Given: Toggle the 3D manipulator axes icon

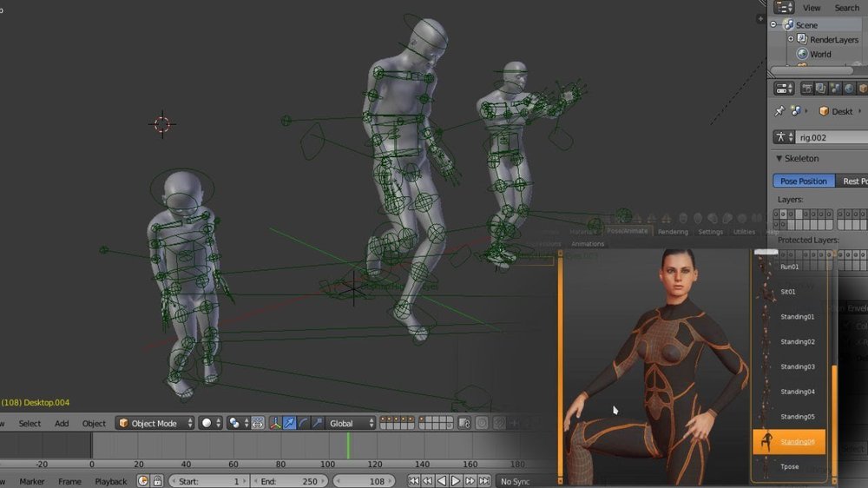Looking at the screenshot, I should (275, 423).
